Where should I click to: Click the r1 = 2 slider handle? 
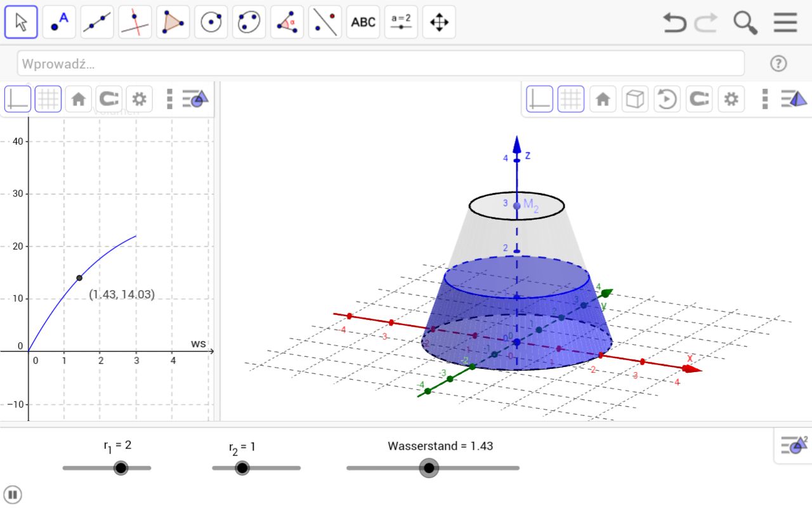tap(121, 468)
